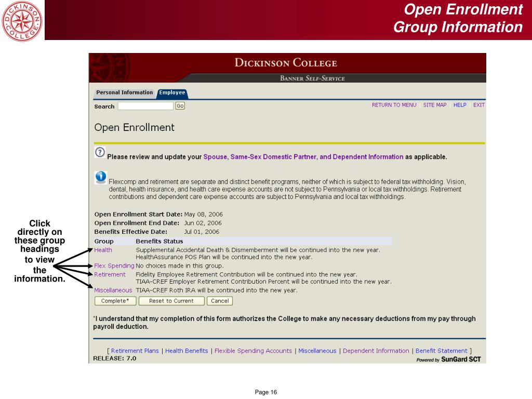Open Spouse, Same-Sex Domestic Partner, and Dependent Information link

point(303,157)
